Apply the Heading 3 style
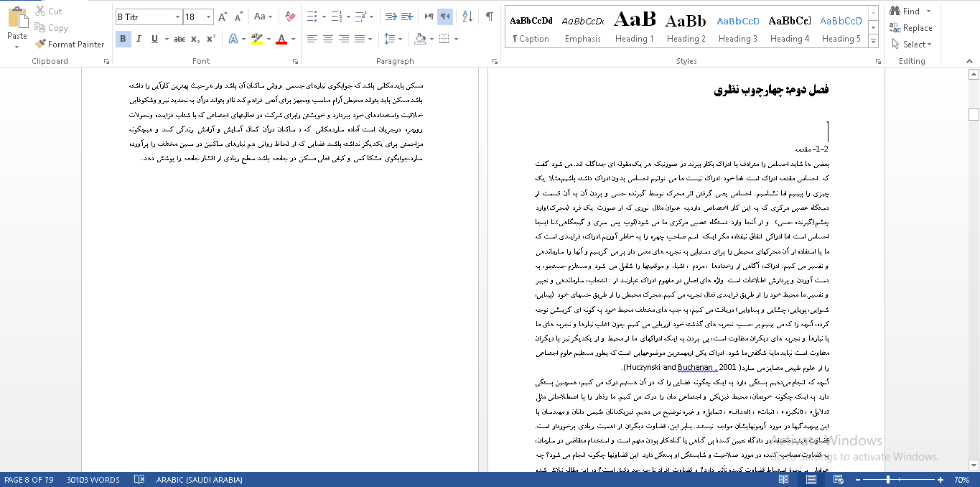980x487 pixels. pyautogui.click(x=737, y=29)
